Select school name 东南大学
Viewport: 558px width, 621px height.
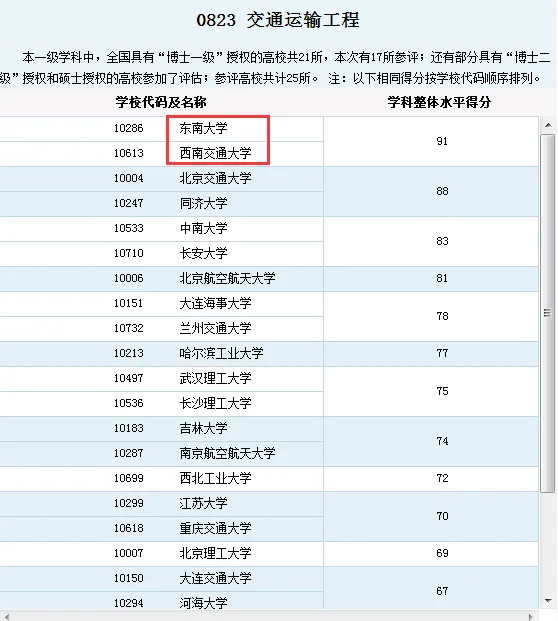tap(204, 128)
